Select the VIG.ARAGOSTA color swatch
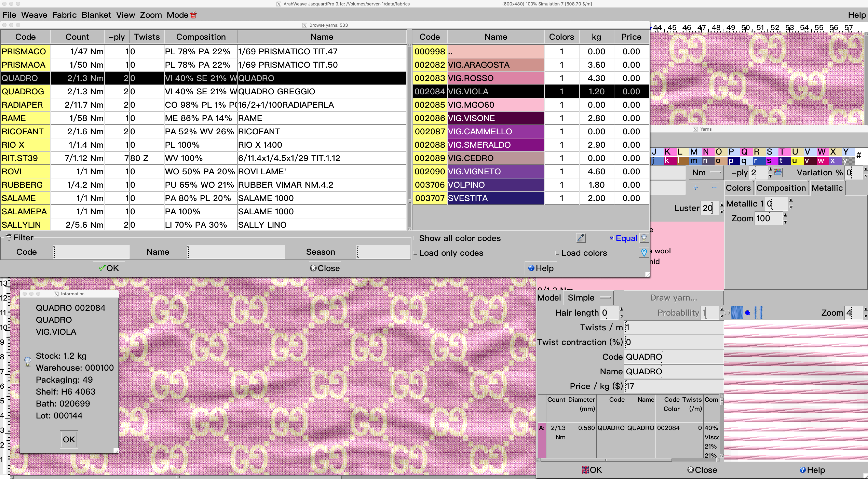The width and height of the screenshot is (868, 479). point(496,65)
